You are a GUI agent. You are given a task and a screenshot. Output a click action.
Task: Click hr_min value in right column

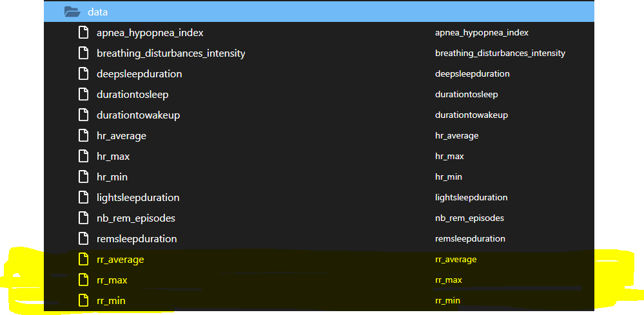tap(449, 177)
